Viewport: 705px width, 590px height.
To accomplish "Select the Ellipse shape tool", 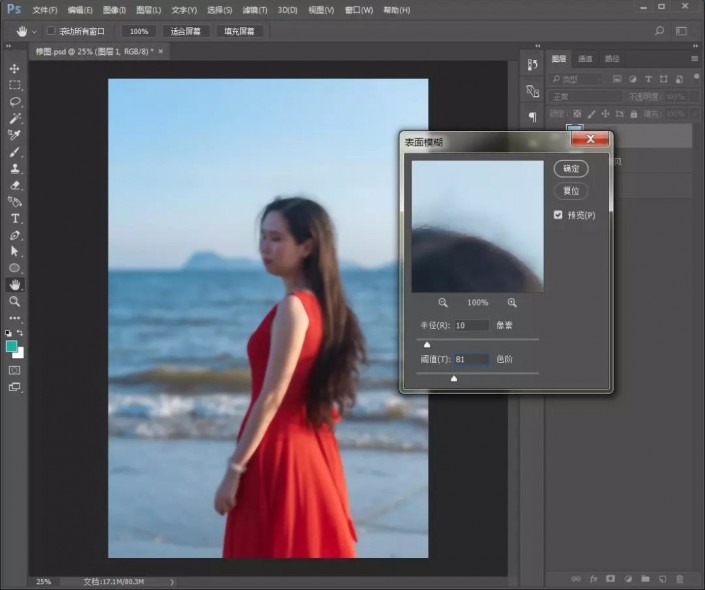I will (x=14, y=268).
